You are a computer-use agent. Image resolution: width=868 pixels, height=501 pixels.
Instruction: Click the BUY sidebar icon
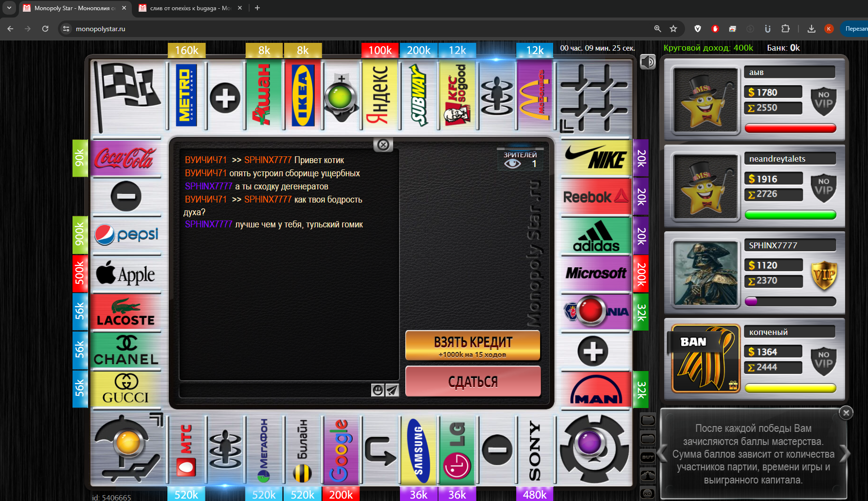[648, 457]
